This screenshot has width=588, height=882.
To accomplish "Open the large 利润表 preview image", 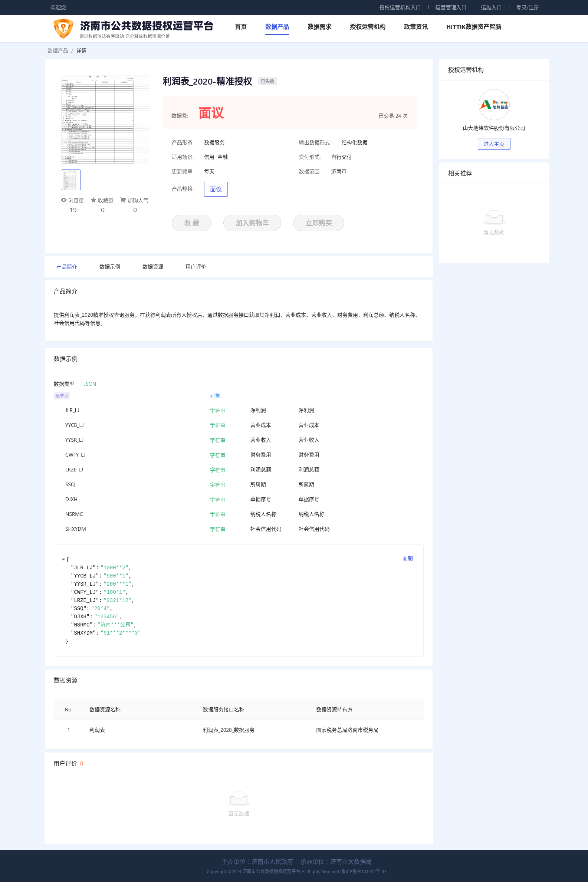I will click(105, 119).
